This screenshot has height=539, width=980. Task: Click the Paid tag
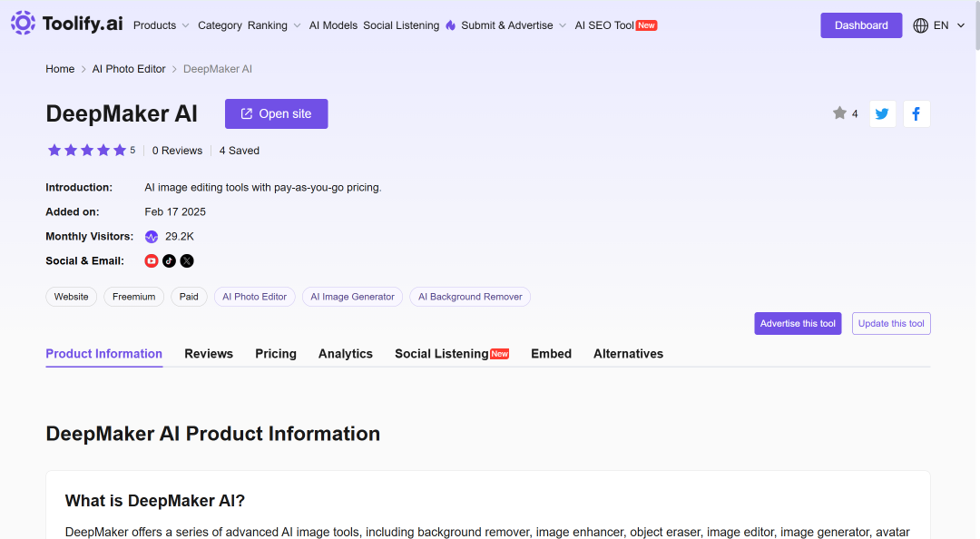pyautogui.click(x=189, y=297)
